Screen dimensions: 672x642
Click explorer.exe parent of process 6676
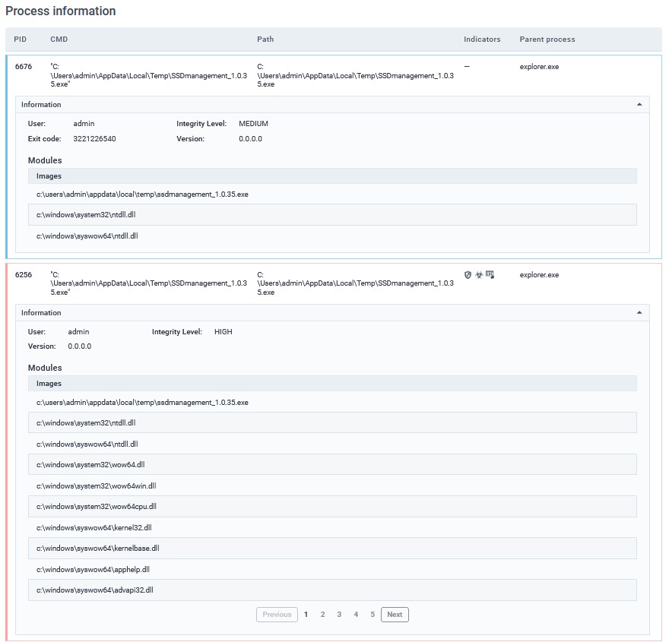[539, 67]
